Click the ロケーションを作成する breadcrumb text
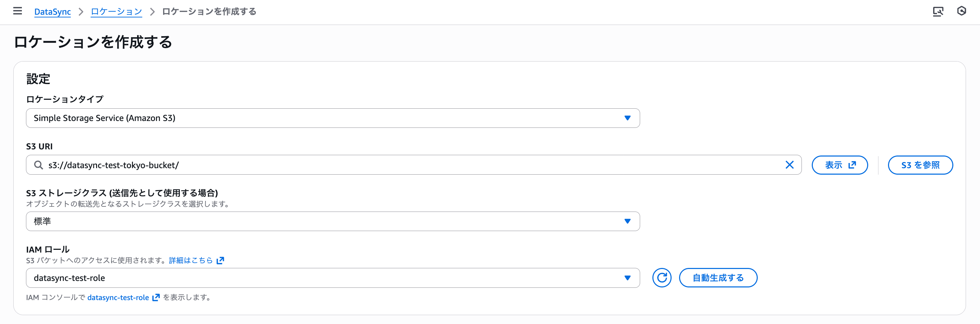 tap(209, 12)
